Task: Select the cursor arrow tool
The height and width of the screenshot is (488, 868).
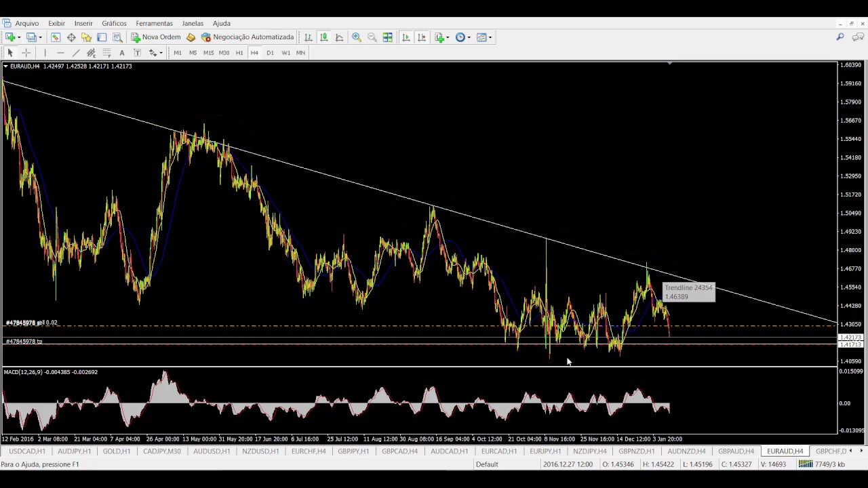Action: [10, 53]
